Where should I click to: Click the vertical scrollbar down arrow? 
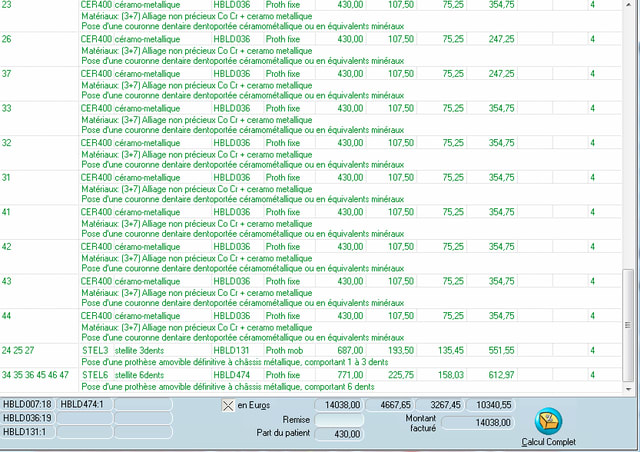628,386
